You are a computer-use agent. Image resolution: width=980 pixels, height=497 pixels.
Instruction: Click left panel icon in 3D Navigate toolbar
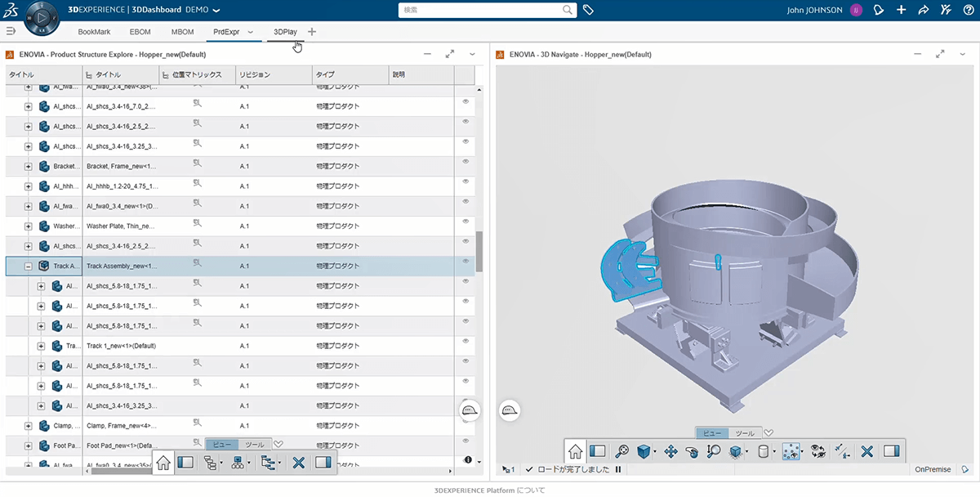tap(597, 450)
